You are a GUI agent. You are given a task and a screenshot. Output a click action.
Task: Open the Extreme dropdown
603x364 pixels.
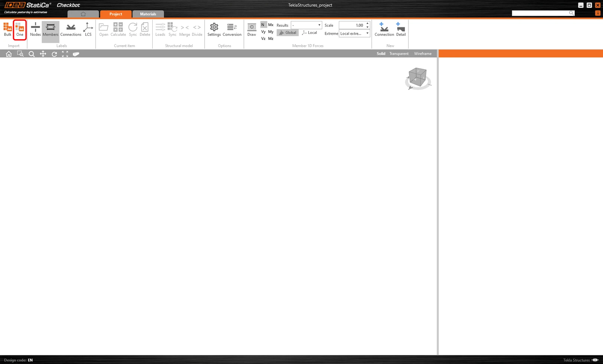[x=354, y=34]
